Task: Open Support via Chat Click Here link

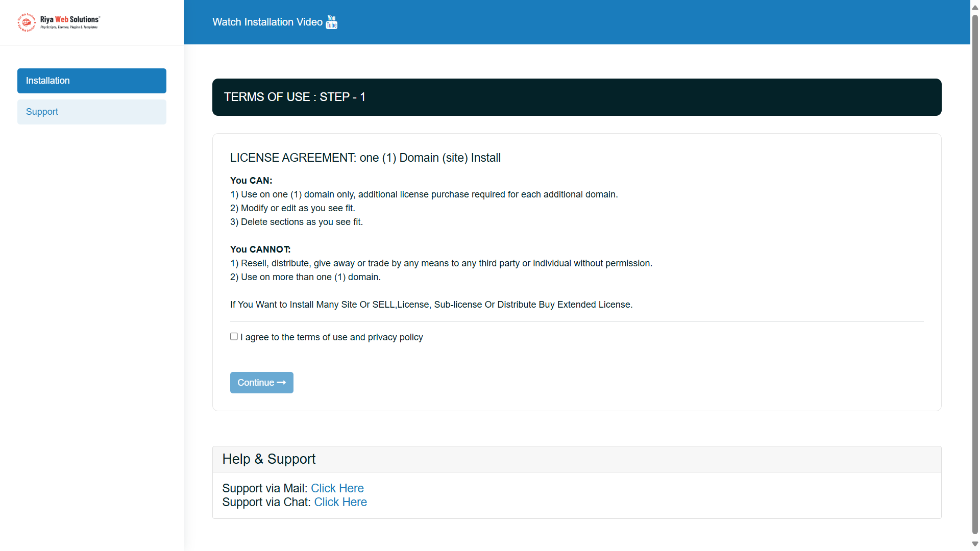Action: click(340, 502)
